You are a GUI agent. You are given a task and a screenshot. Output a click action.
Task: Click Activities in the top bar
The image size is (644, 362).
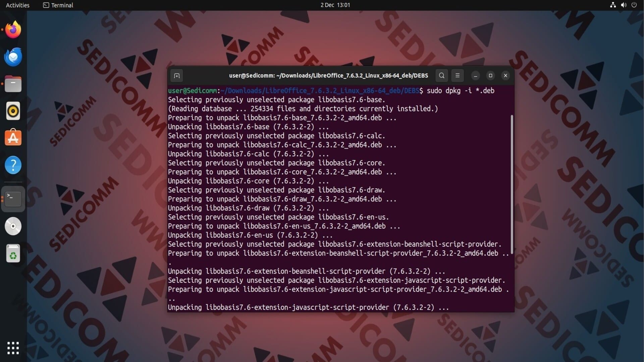click(18, 5)
